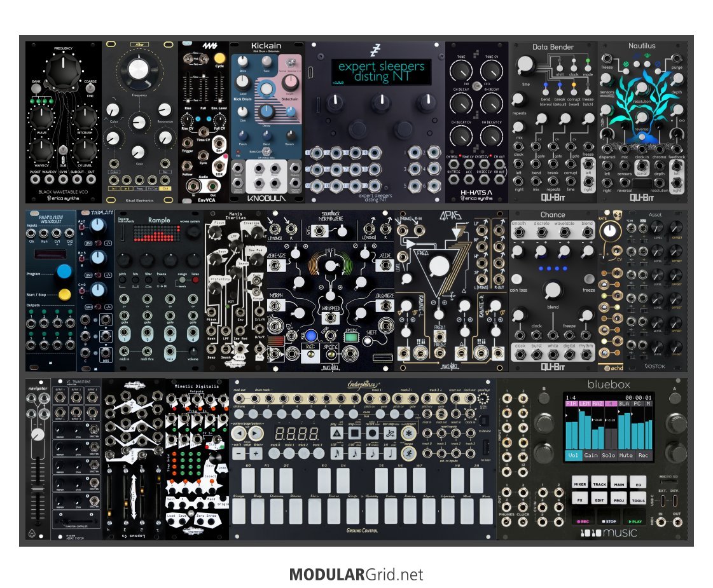Toggle the red listen button on Rample

pyautogui.click(x=195, y=280)
